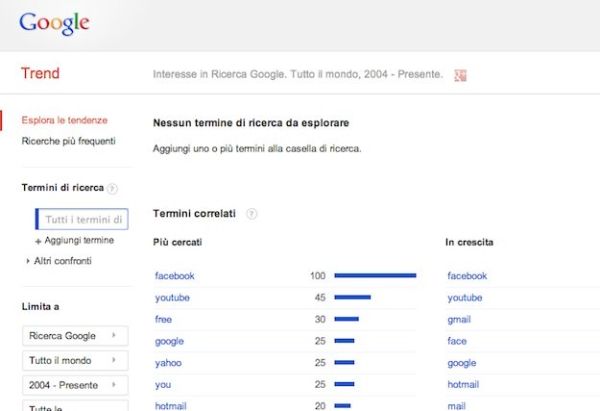
Task: Open the Tutto il mondo dropdown
Action: pyautogui.click(x=74, y=361)
